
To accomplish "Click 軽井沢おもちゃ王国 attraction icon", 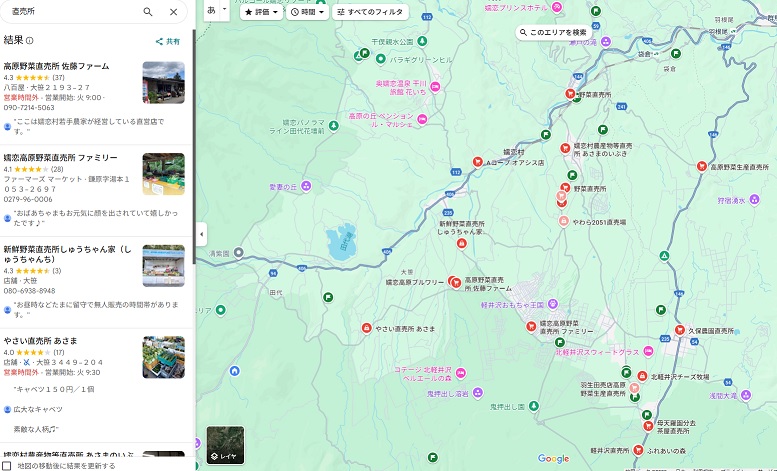I will tap(553, 304).
